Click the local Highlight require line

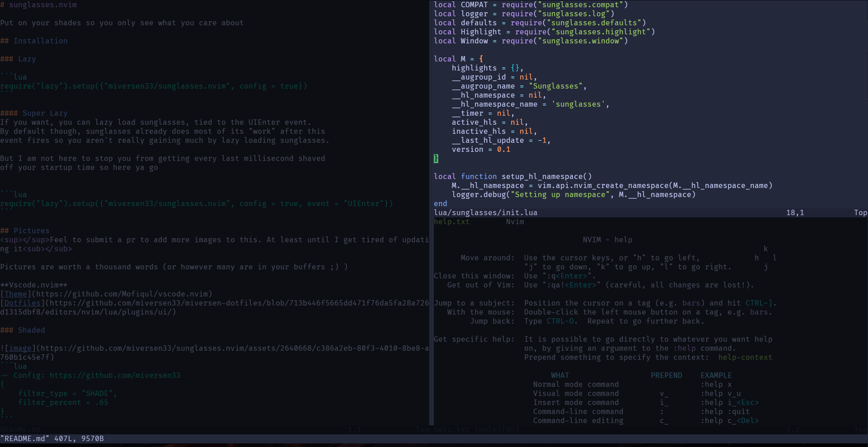(544, 32)
